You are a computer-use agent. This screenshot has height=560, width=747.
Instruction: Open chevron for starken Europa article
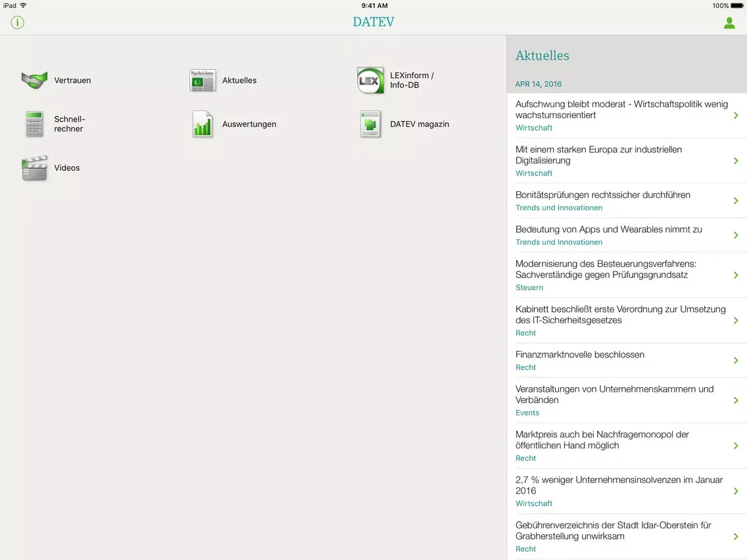[736, 161]
